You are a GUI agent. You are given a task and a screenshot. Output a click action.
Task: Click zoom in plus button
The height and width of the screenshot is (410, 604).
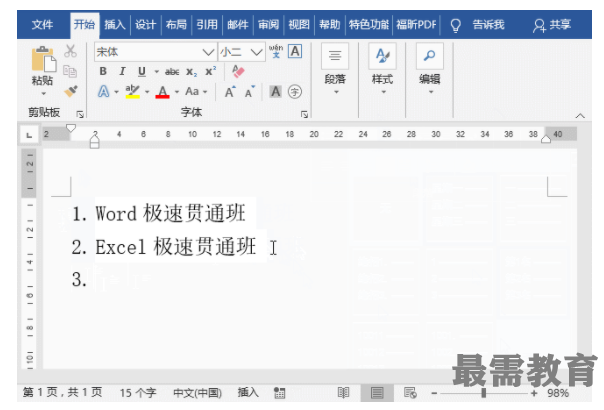point(534,393)
